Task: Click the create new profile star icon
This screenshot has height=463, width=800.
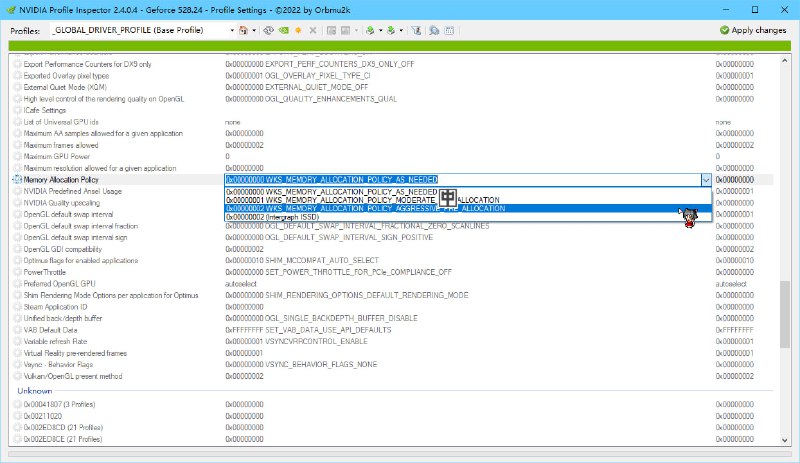Action: (298, 30)
